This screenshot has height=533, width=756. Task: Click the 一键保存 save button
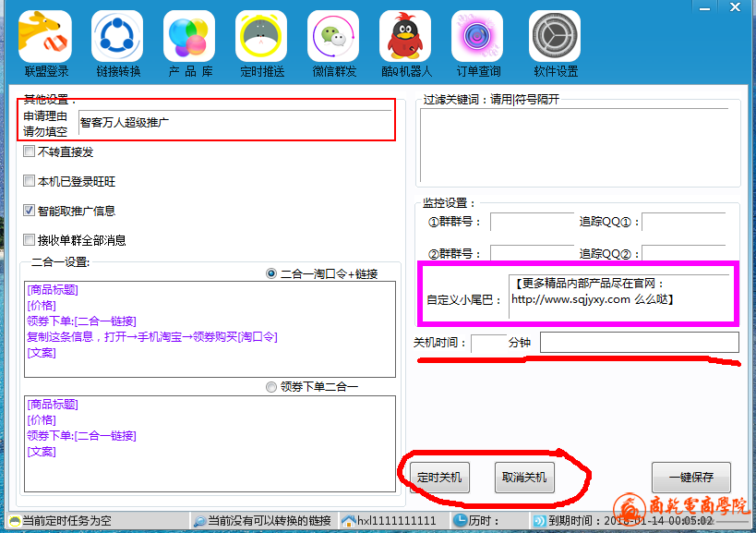[x=690, y=478]
